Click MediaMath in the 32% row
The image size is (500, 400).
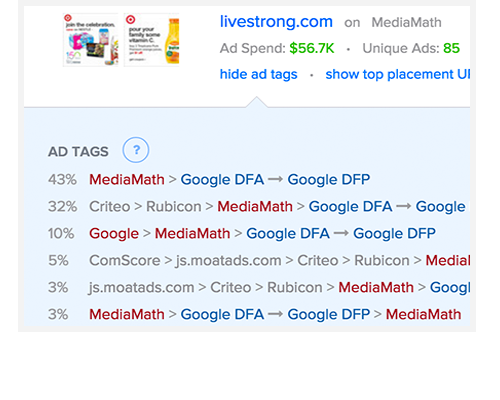(x=255, y=207)
